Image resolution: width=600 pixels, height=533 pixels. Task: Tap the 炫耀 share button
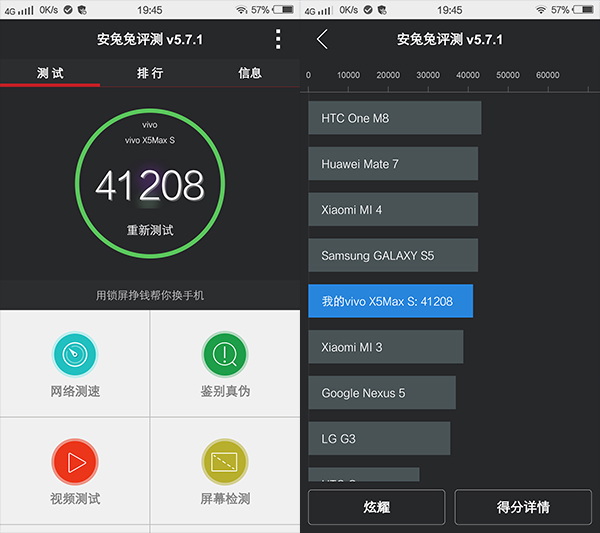tap(377, 507)
